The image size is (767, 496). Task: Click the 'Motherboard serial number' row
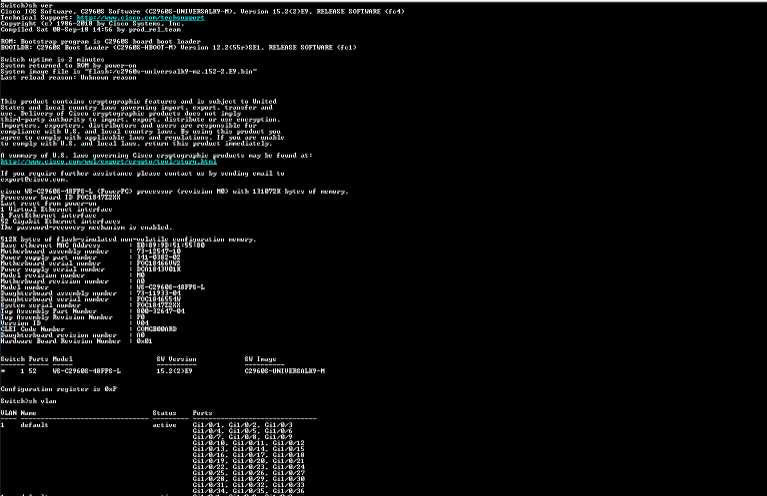(90, 263)
